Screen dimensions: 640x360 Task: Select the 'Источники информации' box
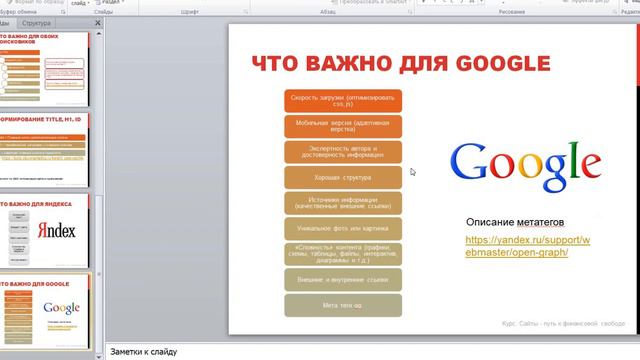[343, 203]
